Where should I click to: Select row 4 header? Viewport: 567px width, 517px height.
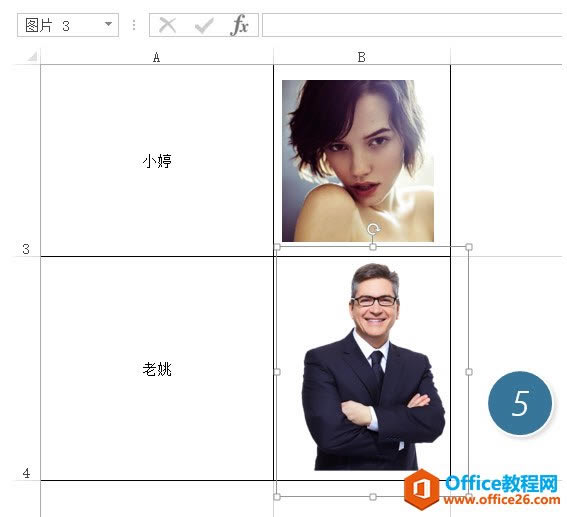(26, 368)
